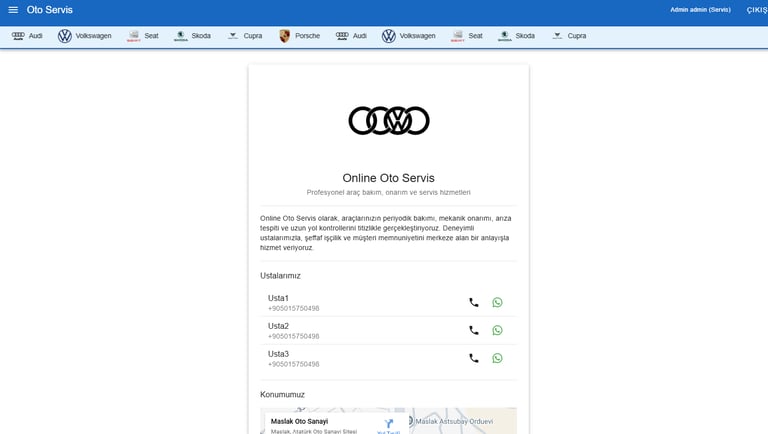Log out with the ÇIKIŞ button

pyautogui.click(x=757, y=10)
